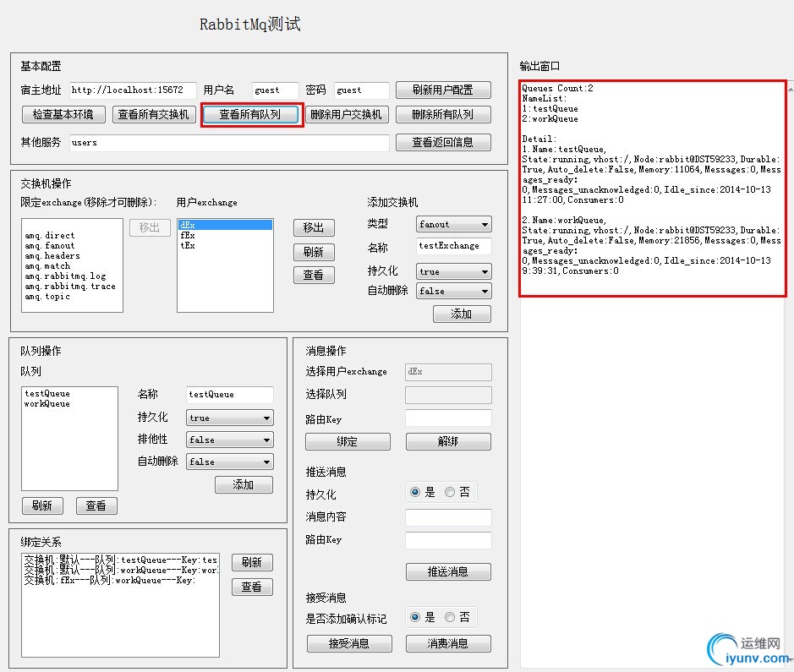Screen dimensions: 794x672
Task: Click the 删除用户交换机 button
Action: 347,114
